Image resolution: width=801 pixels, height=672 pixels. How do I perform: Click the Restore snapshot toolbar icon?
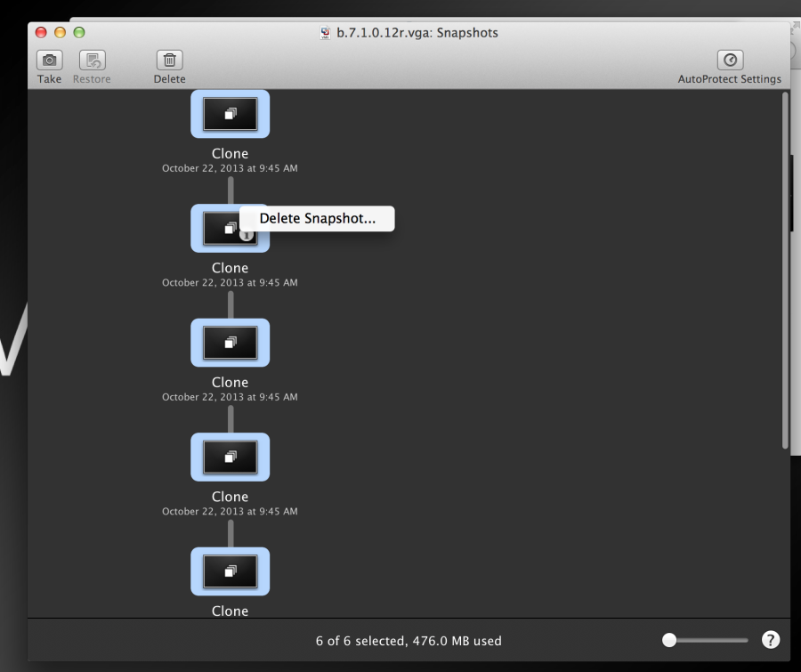coord(92,61)
